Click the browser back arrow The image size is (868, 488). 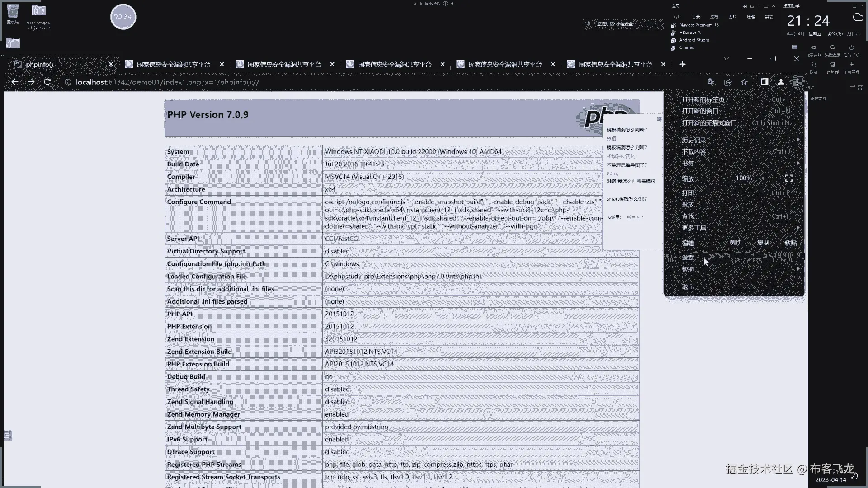(14, 82)
